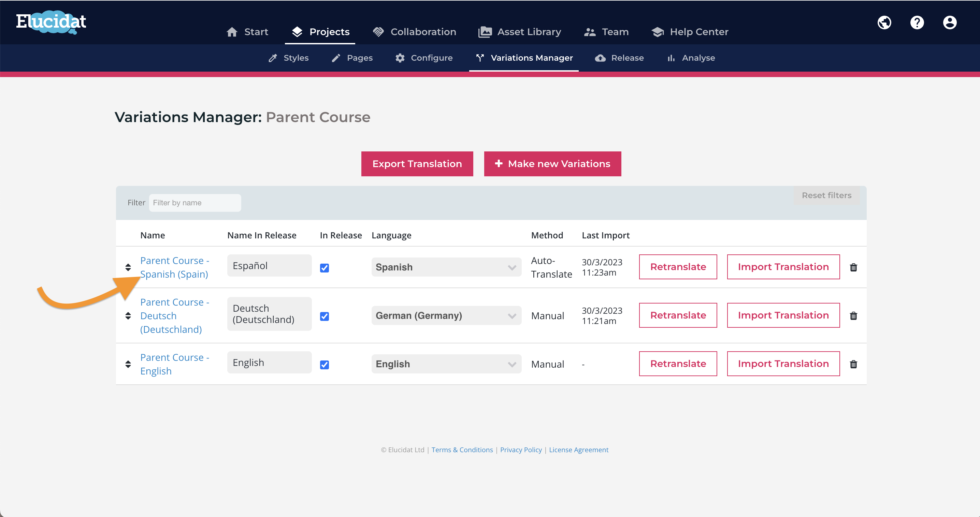The width and height of the screenshot is (980, 517).
Task: Edit the Español release name field
Action: [x=269, y=266]
